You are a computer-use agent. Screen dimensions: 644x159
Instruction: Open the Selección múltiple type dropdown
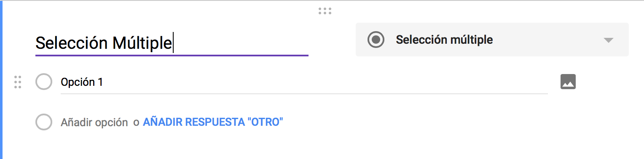[x=492, y=40]
